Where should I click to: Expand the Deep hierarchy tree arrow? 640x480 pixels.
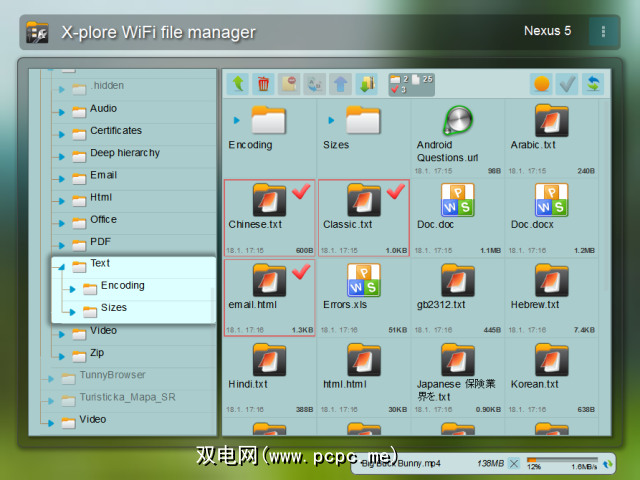coord(62,157)
